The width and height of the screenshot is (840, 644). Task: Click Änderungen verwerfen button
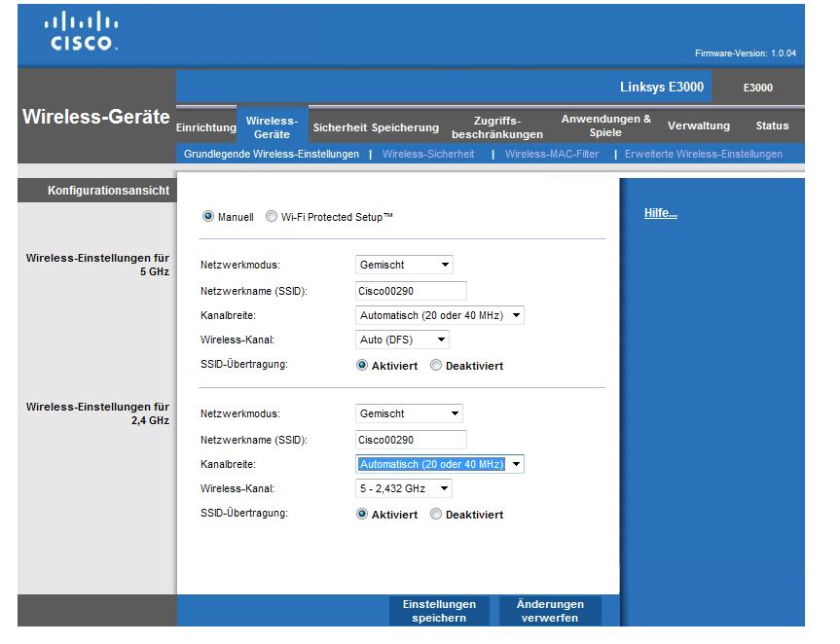click(x=550, y=611)
